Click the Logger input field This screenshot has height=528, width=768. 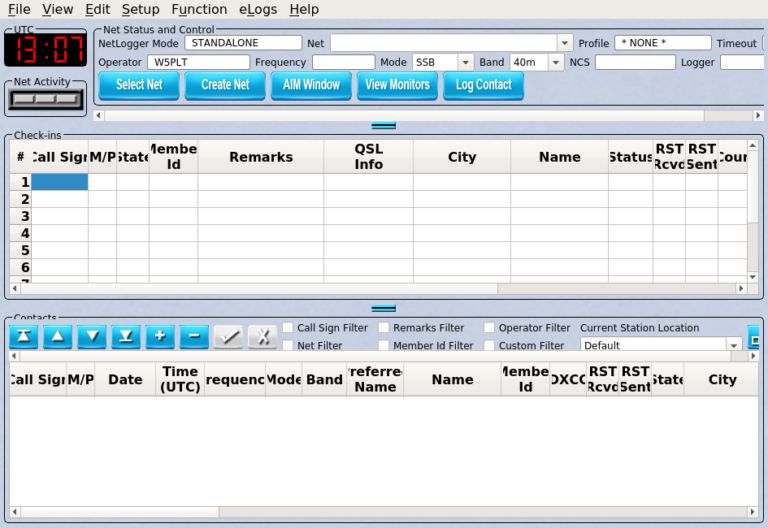(x=742, y=62)
